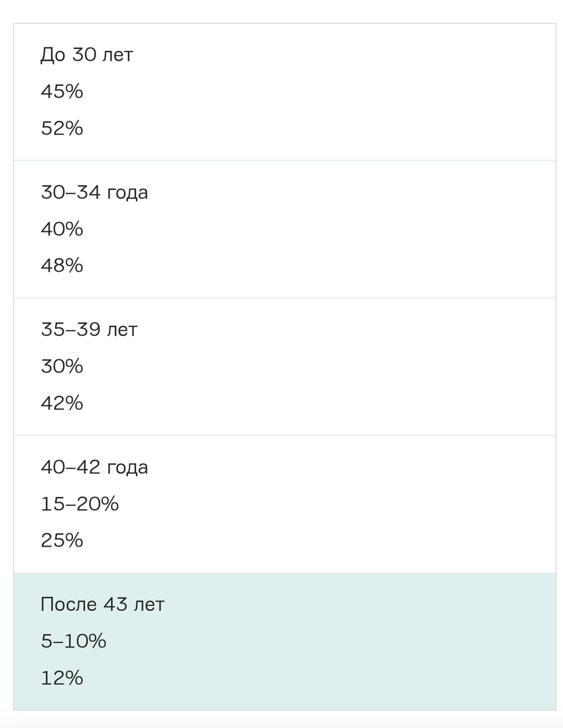Select the 42% value

pos(62,403)
